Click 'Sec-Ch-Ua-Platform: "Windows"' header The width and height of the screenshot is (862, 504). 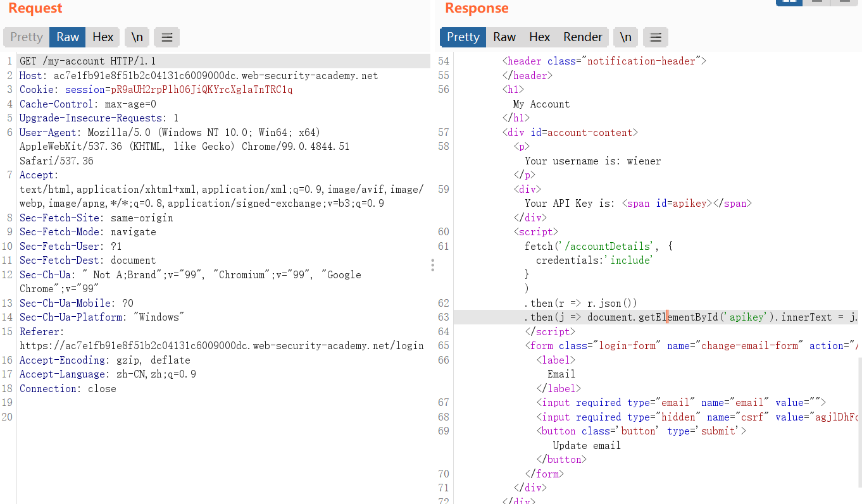point(102,317)
